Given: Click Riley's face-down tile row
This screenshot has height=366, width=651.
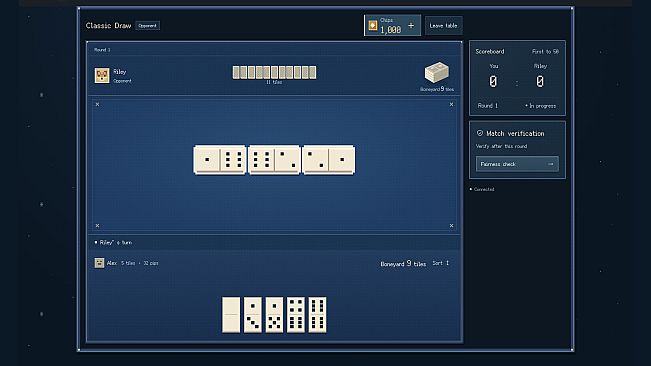Looking at the screenshot, I should pyautogui.click(x=274, y=72).
